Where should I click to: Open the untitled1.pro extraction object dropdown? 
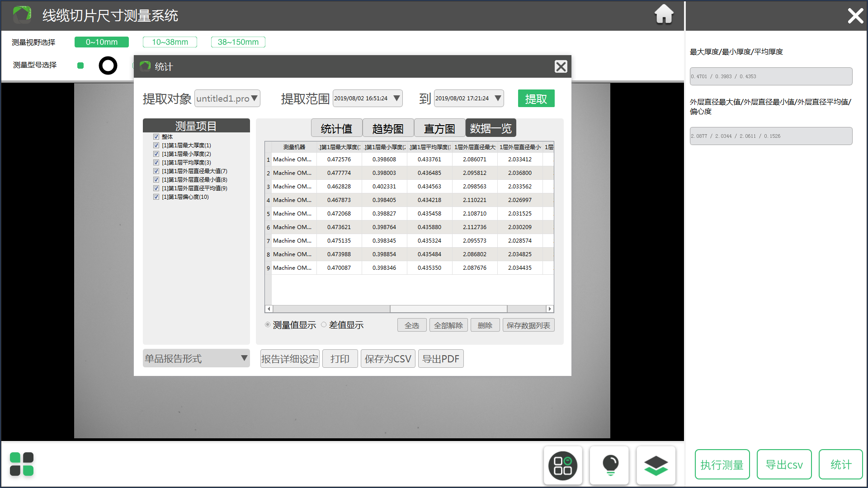click(227, 99)
